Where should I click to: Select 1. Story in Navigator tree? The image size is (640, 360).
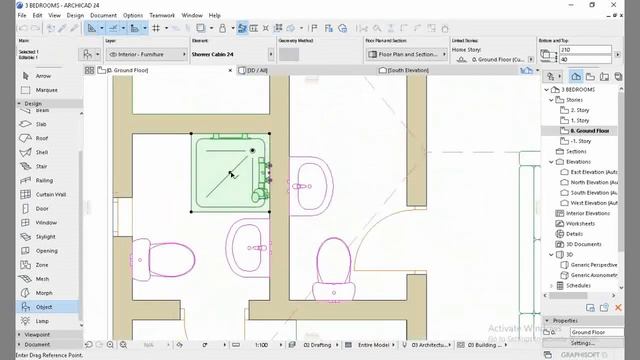coord(579,121)
